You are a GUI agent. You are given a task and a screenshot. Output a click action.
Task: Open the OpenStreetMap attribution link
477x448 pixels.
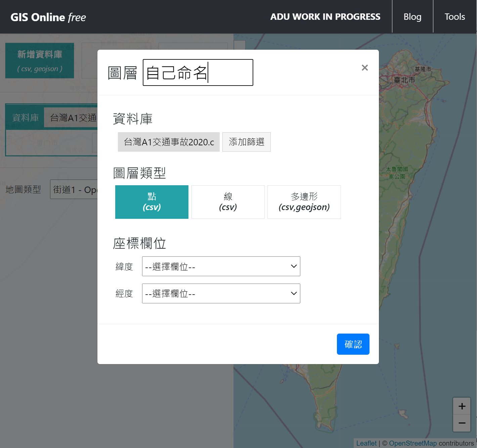413,443
